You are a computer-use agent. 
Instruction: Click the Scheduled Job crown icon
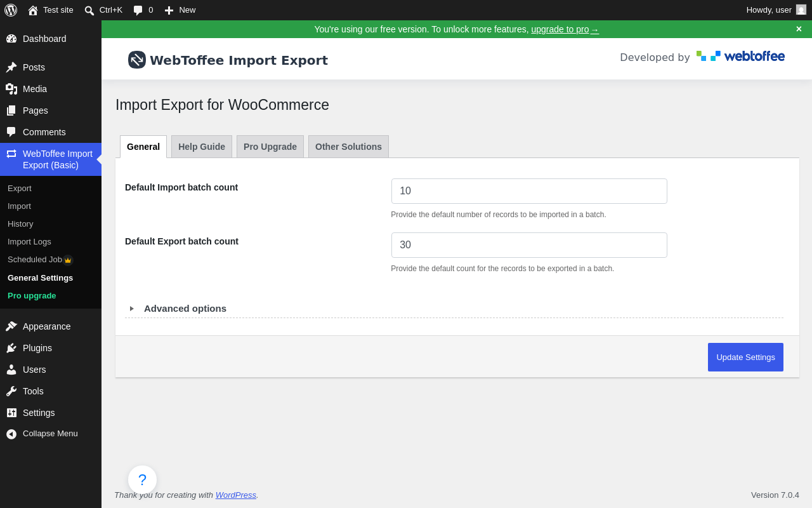tap(68, 260)
